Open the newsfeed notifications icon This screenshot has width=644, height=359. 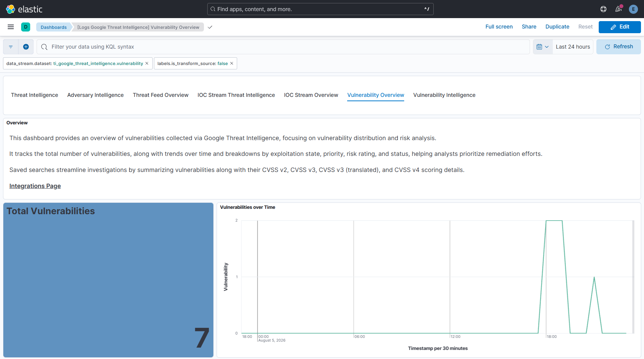pos(619,9)
